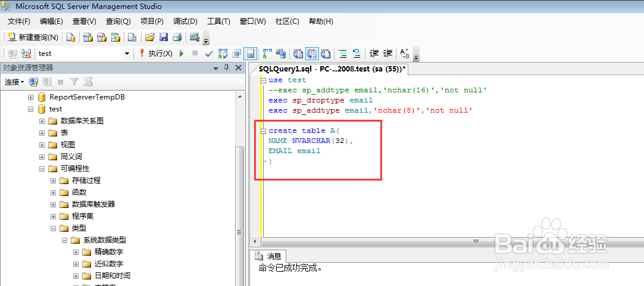Collapse the 可编程性 folder node
Viewport: 644px width, 286px height.
[42, 169]
